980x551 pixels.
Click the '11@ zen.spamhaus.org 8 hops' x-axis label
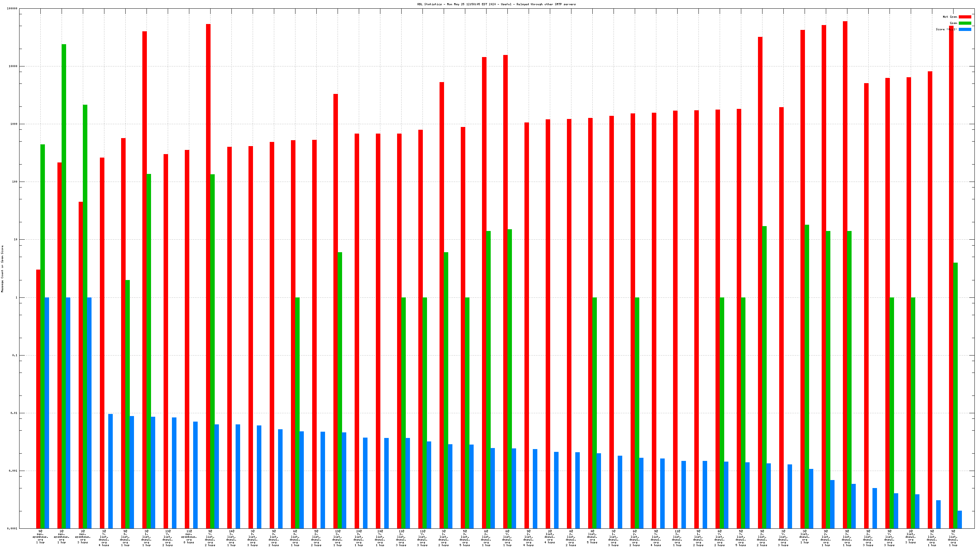(x=189, y=536)
